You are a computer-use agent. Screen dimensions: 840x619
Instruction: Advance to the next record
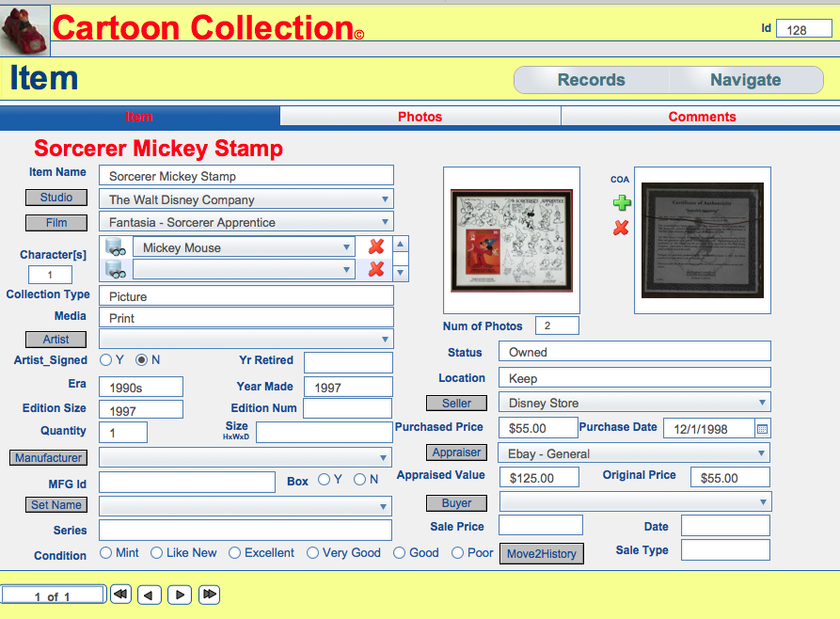point(180,595)
